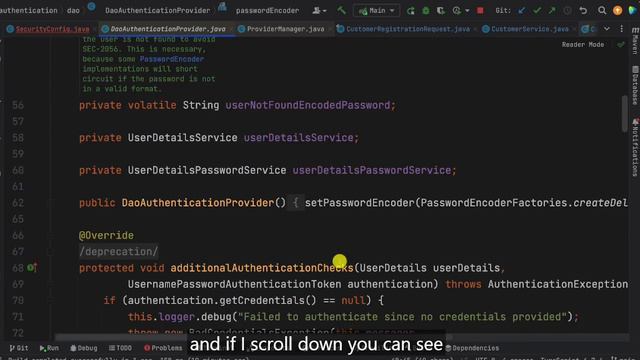
Task: Click the override gutter icon on line 68
Action: tap(32, 268)
